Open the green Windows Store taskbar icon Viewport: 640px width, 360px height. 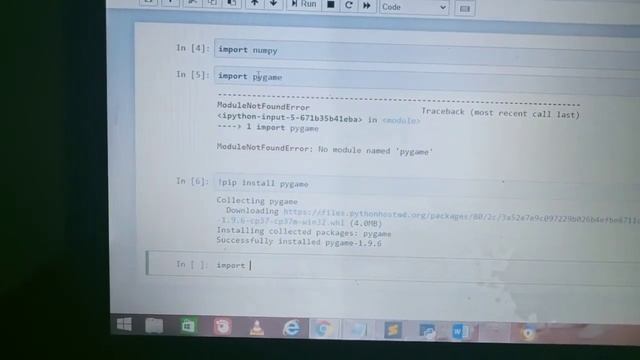(x=188, y=326)
